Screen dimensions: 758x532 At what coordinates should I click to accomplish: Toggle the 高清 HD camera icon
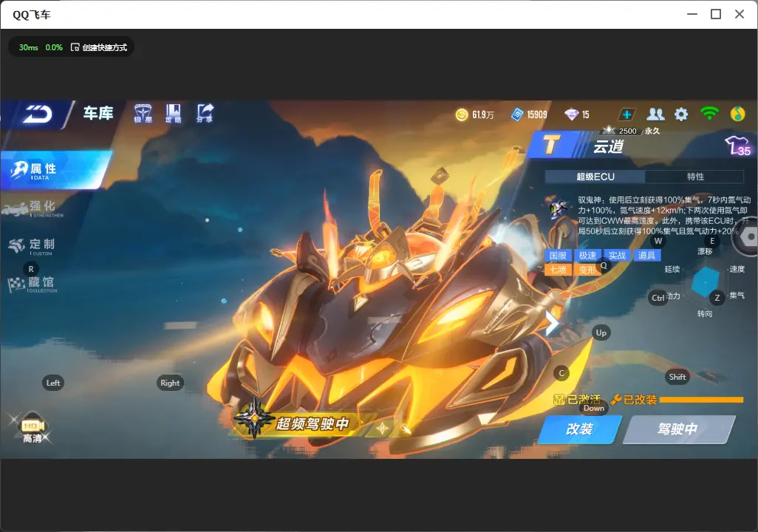[33, 428]
